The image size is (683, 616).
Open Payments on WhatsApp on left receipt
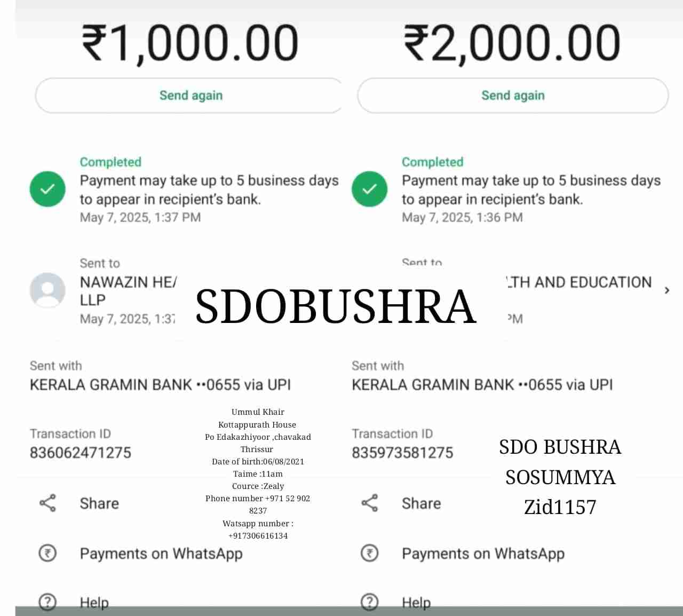pyautogui.click(x=161, y=554)
